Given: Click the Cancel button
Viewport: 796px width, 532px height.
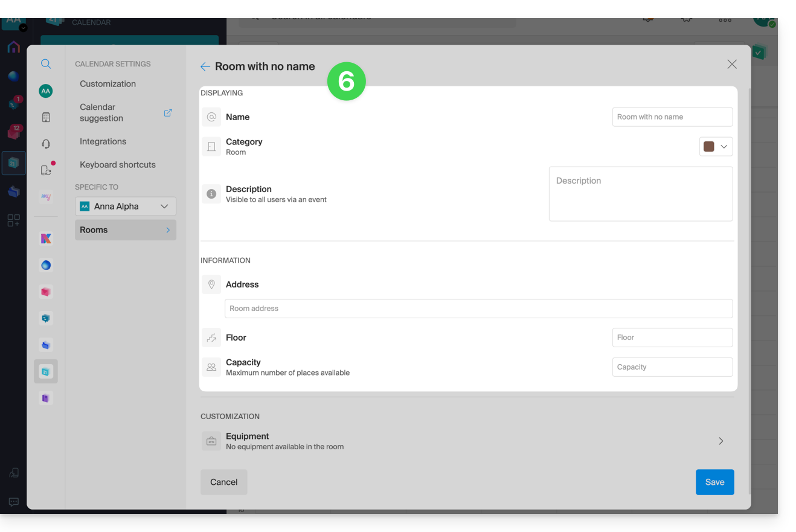Looking at the screenshot, I should (223, 482).
